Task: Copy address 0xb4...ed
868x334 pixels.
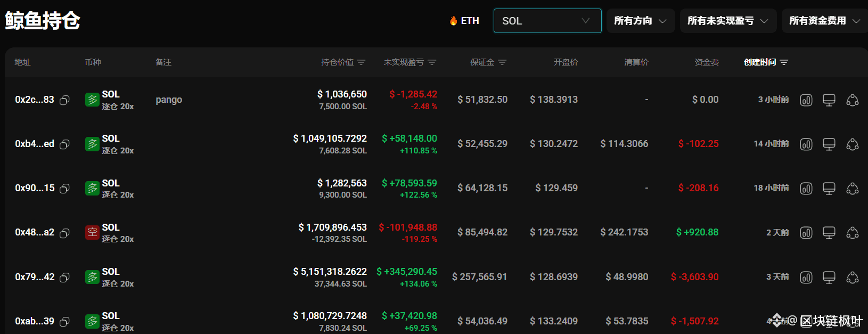Action: coord(64,144)
